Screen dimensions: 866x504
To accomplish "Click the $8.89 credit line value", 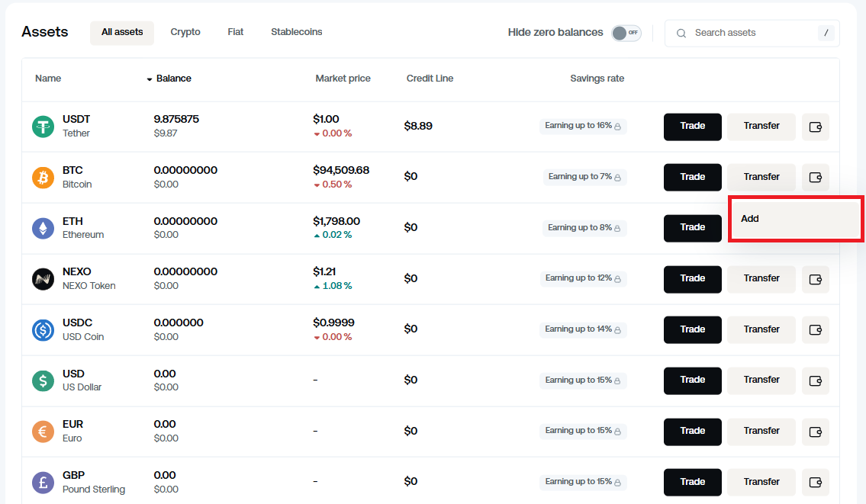I will 418,126.
